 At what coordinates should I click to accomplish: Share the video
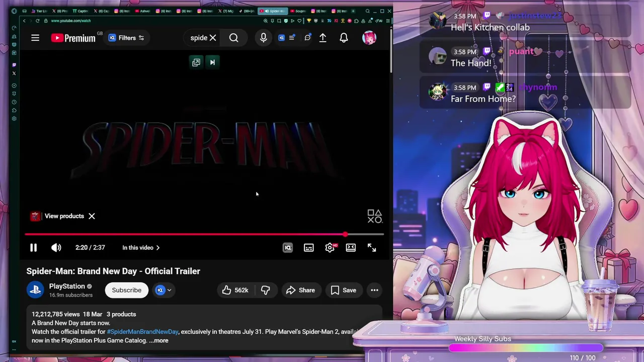pos(300,290)
